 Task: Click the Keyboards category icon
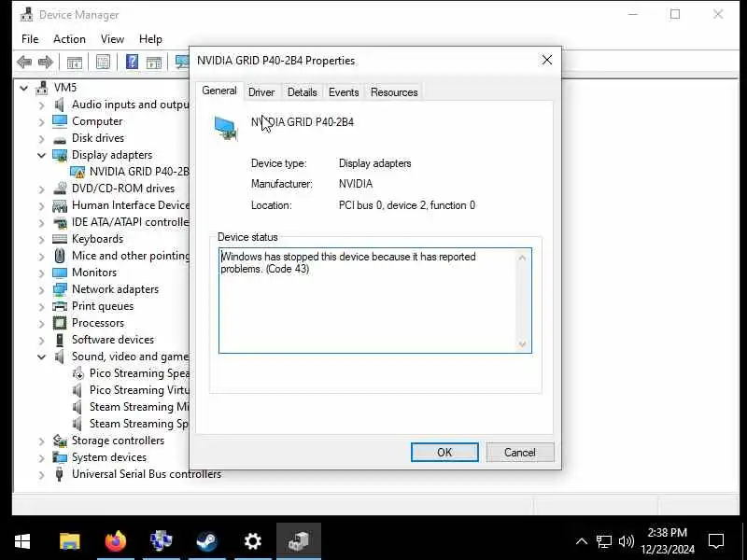(x=60, y=239)
